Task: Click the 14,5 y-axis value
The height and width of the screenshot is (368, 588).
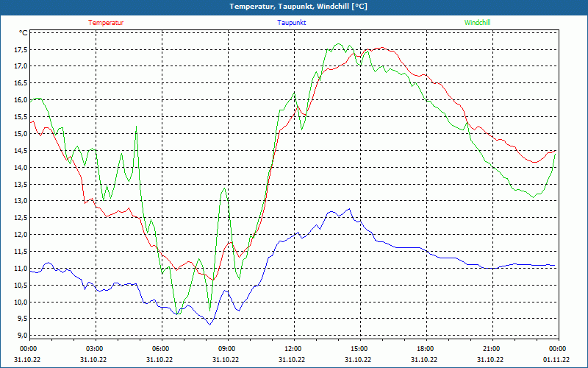Action: (21, 151)
